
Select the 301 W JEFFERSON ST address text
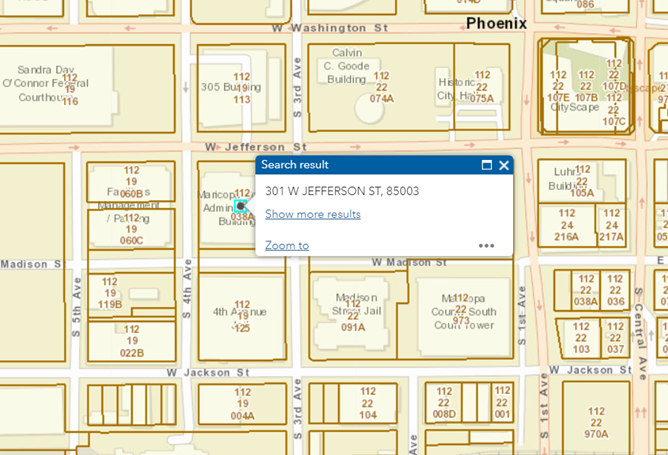click(x=342, y=191)
